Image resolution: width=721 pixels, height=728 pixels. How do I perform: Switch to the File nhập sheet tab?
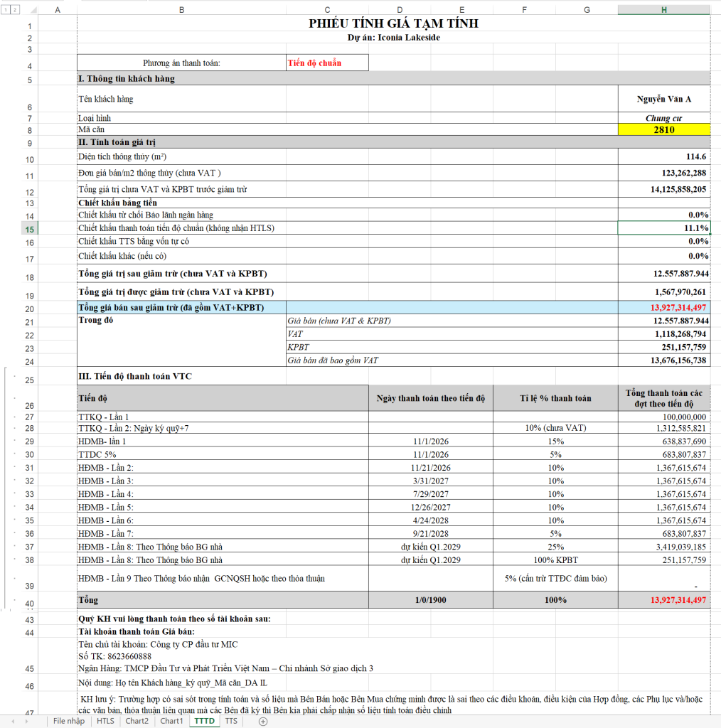coord(69,721)
